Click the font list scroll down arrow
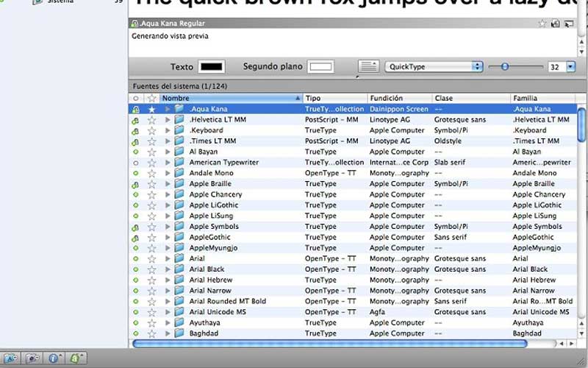The image size is (588, 368). click(x=581, y=333)
